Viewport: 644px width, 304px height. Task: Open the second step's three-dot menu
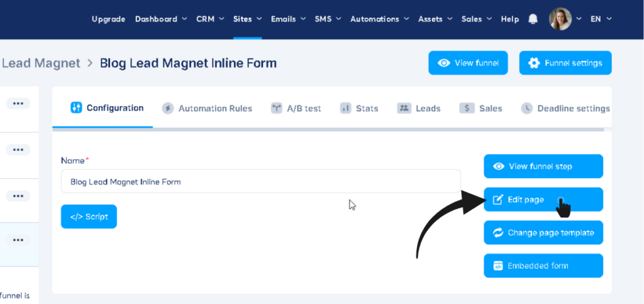tap(18, 150)
